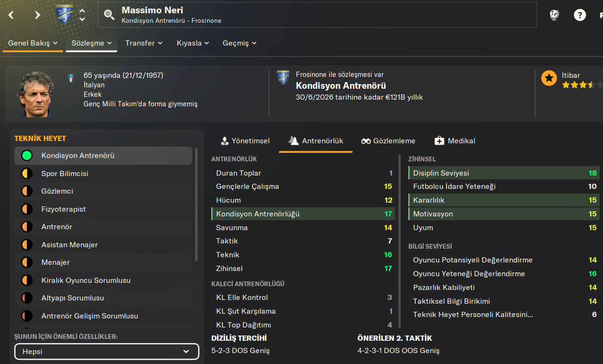Click the Italian flag nationality icon
This screenshot has height=364, width=603.
pyautogui.click(x=71, y=76)
